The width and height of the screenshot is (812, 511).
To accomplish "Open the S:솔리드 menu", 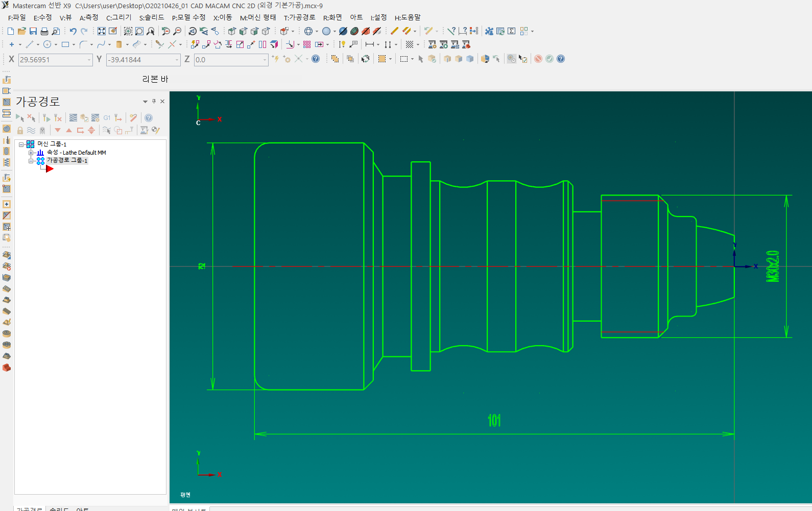I will 152,17.
